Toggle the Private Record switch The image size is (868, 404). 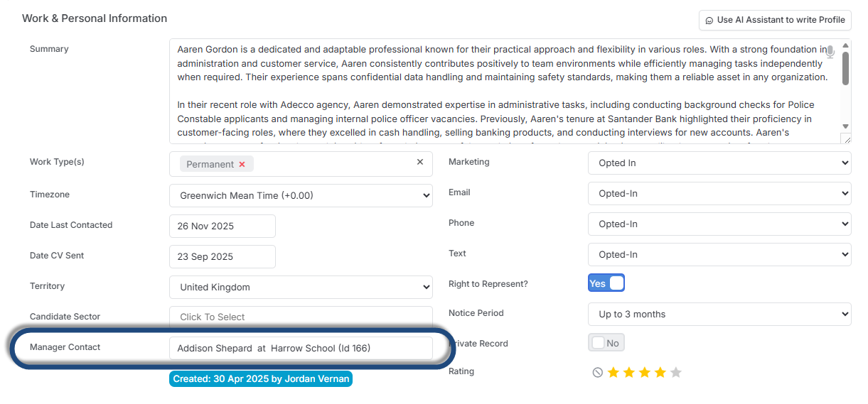coord(606,343)
